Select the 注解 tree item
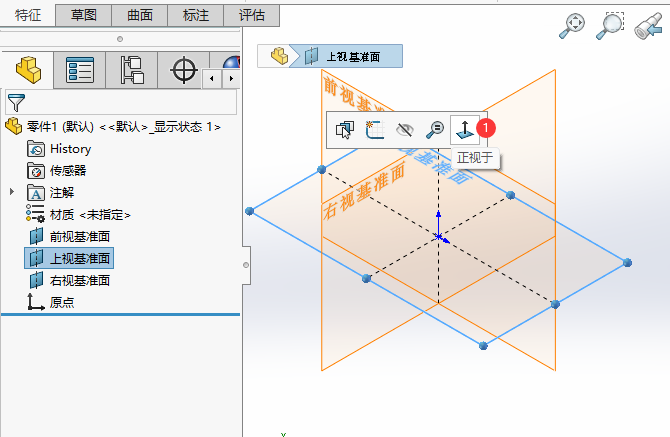 (x=50, y=193)
